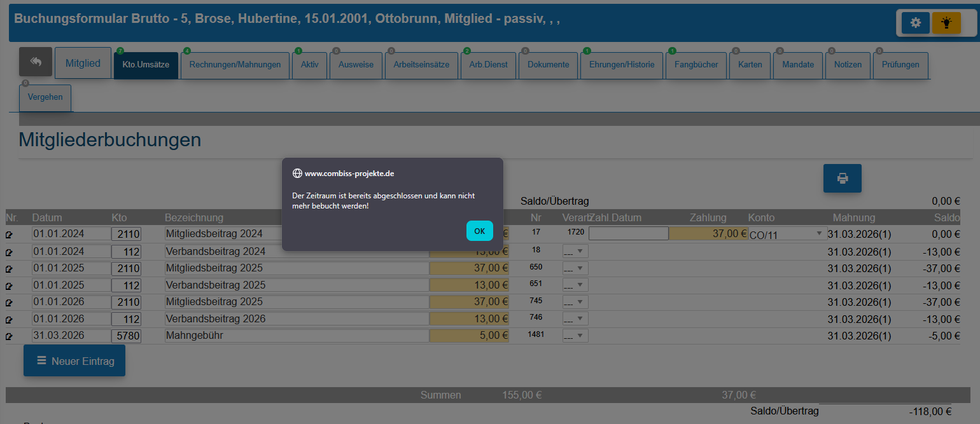
Task: Click amount field 13,00 € of Verbandsbeitrag 2025
Action: (x=469, y=285)
